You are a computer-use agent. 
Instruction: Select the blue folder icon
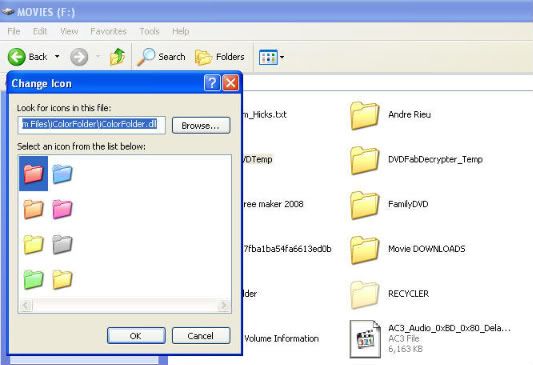point(62,174)
